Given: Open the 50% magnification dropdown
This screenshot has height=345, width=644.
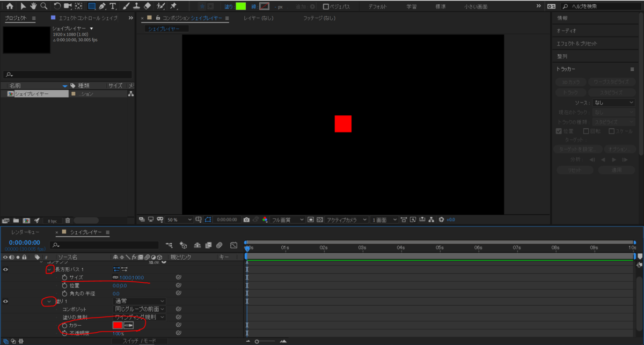Looking at the screenshot, I should click(179, 219).
